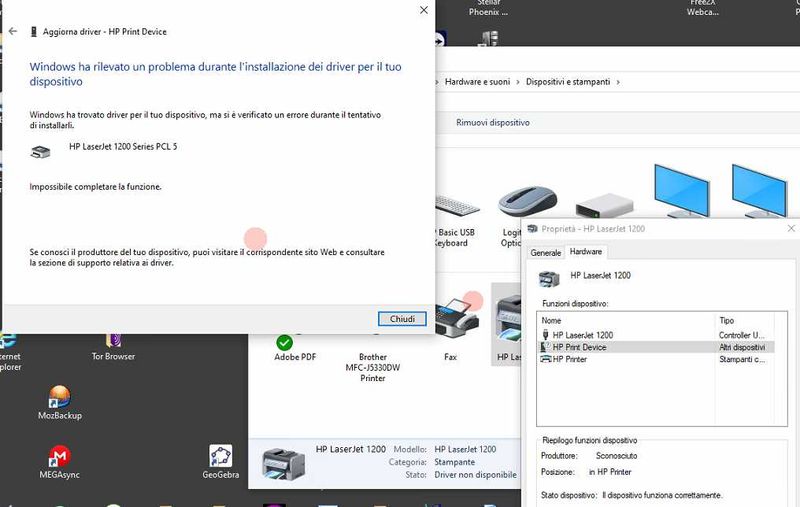Select the first monitor device icon
Image resolution: width=800 pixels, height=507 pixels.
(x=682, y=191)
